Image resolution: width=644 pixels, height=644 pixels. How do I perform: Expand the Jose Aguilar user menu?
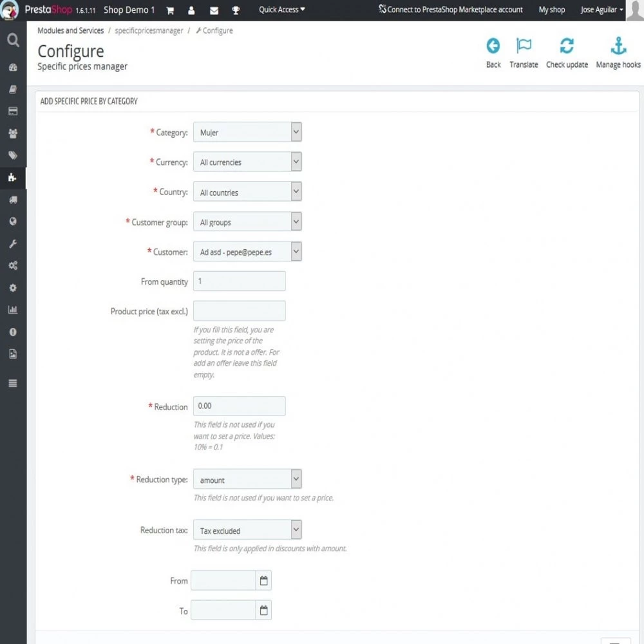point(601,10)
